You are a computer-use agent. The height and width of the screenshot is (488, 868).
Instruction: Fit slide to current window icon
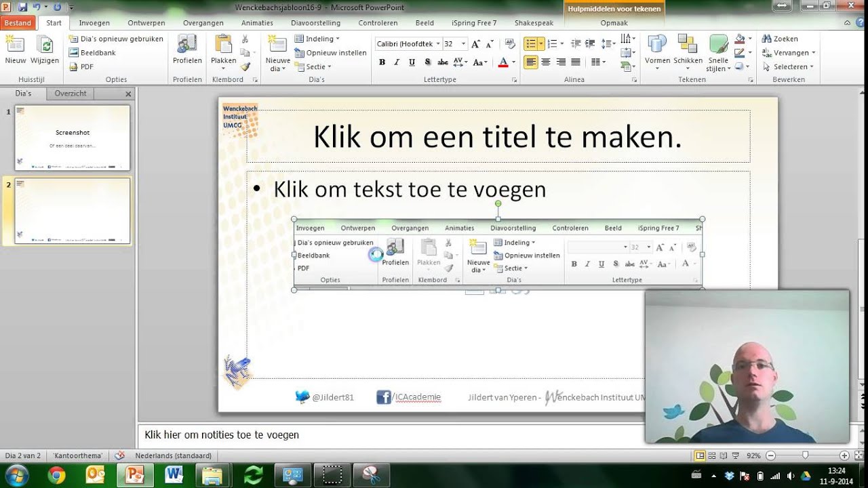tap(859, 455)
